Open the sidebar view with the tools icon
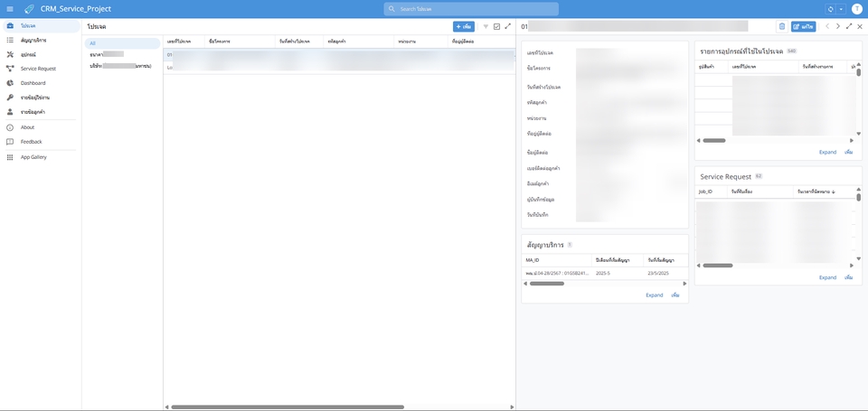The height and width of the screenshot is (411, 868). click(x=41, y=55)
